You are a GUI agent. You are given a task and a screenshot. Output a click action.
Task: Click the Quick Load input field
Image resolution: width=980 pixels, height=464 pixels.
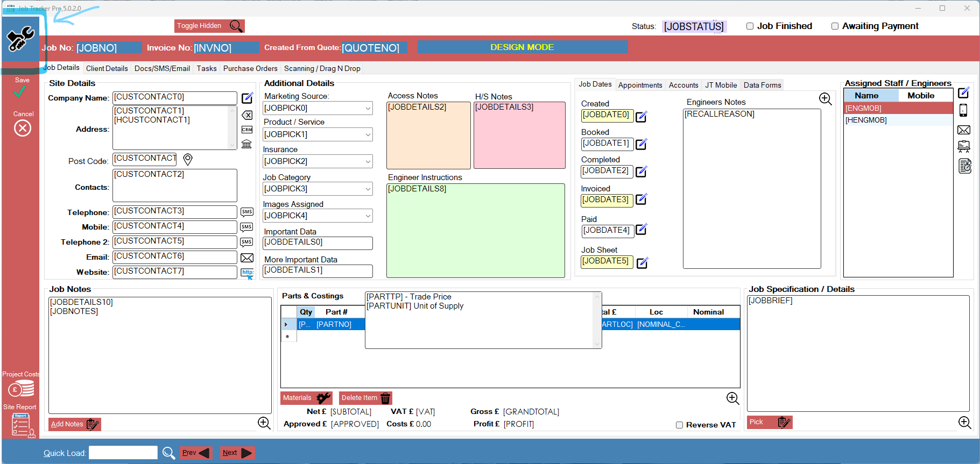point(123,453)
